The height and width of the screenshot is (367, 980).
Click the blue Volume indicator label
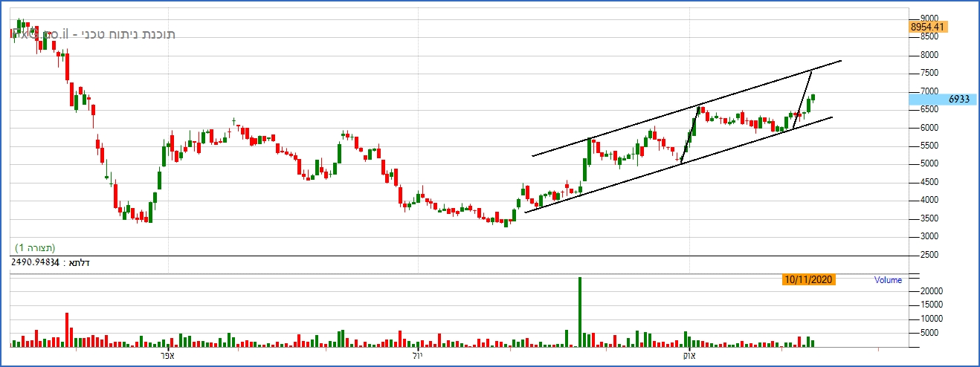(x=888, y=280)
